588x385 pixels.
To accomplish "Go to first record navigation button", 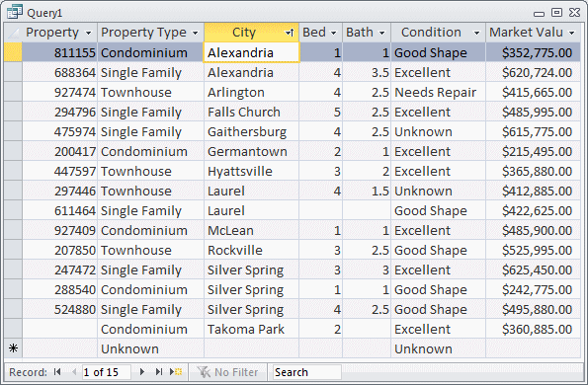I will pyautogui.click(x=57, y=372).
